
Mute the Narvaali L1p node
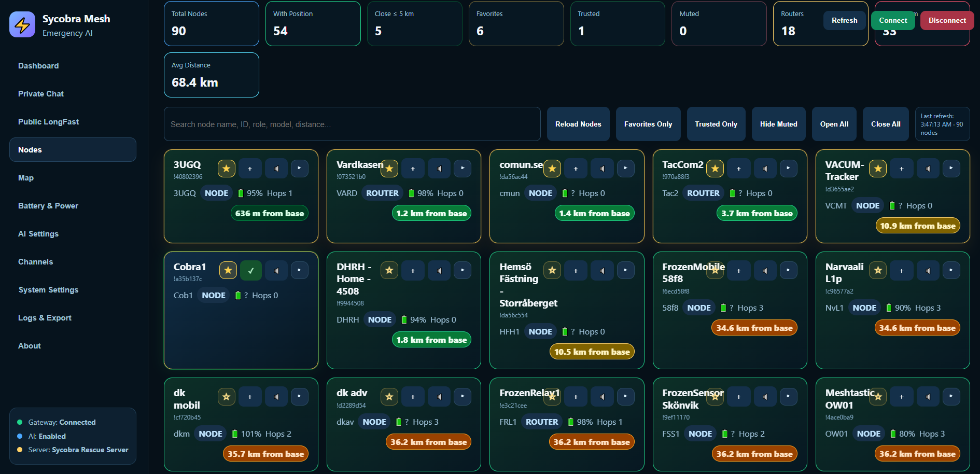(x=928, y=270)
